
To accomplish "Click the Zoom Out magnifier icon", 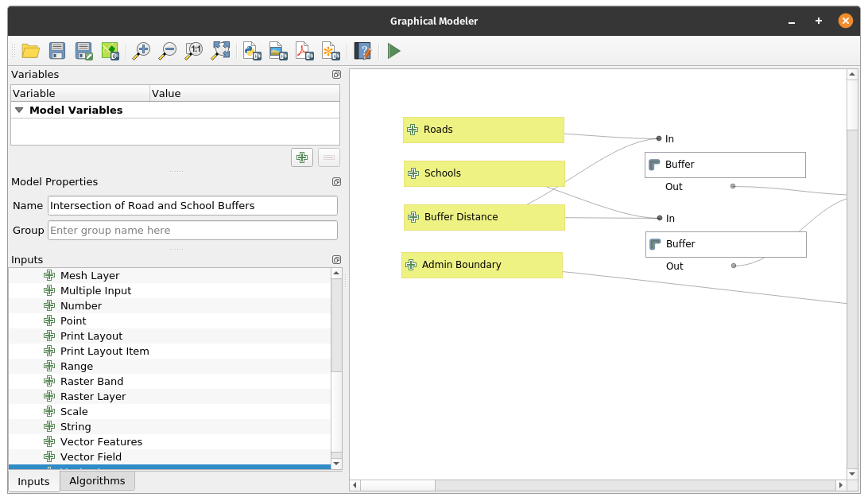I will point(168,52).
